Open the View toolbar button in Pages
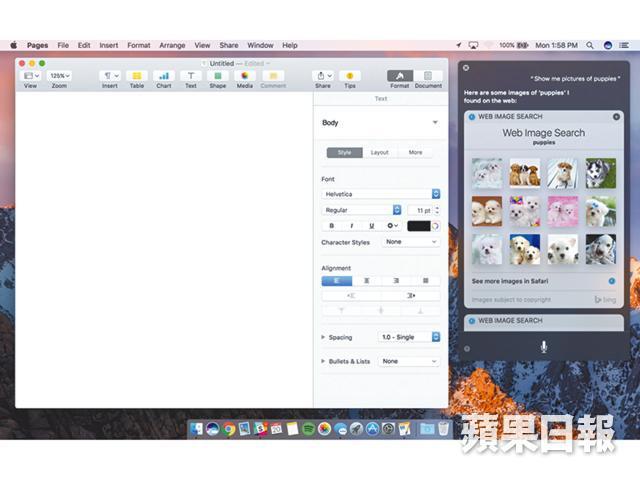 31,76
